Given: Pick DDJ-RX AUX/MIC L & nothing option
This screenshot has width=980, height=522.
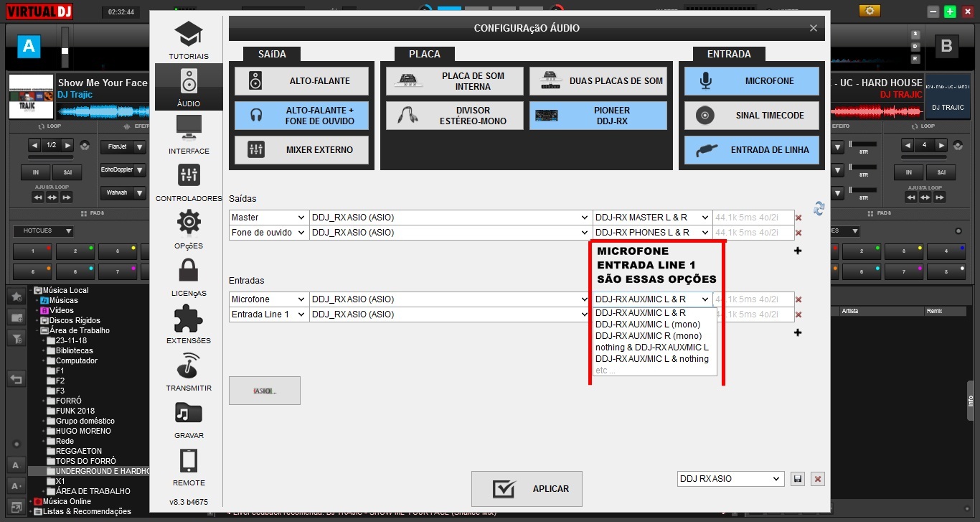Looking at the screenshot, I should 652,359.
